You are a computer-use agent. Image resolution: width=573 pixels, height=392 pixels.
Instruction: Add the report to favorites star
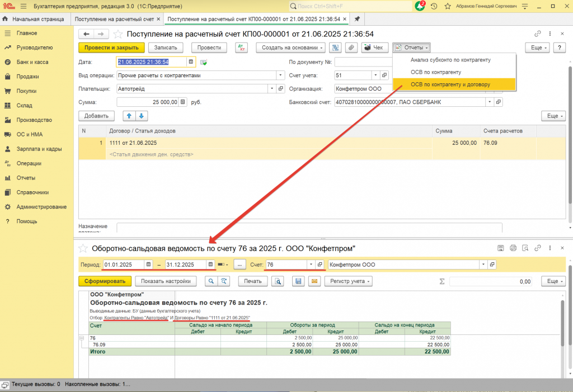83,248
